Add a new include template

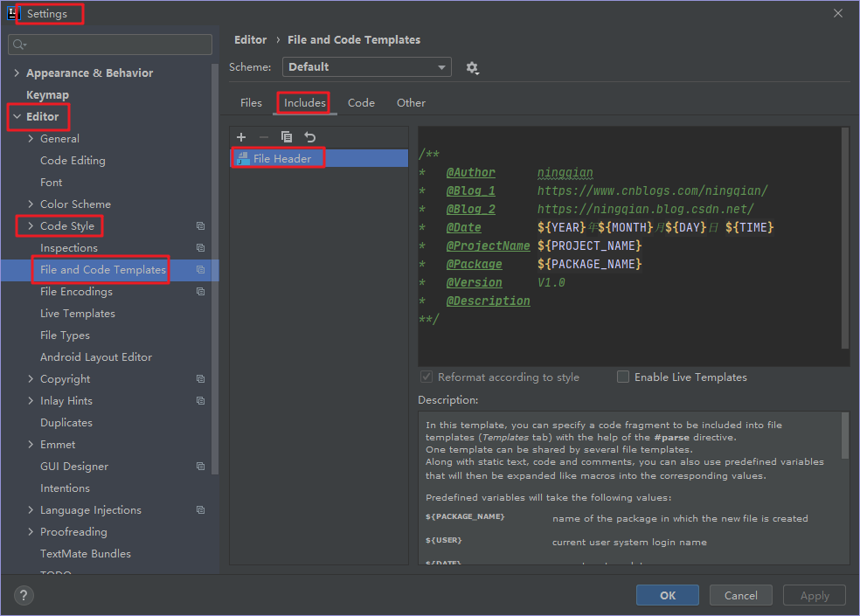(241, 136)
